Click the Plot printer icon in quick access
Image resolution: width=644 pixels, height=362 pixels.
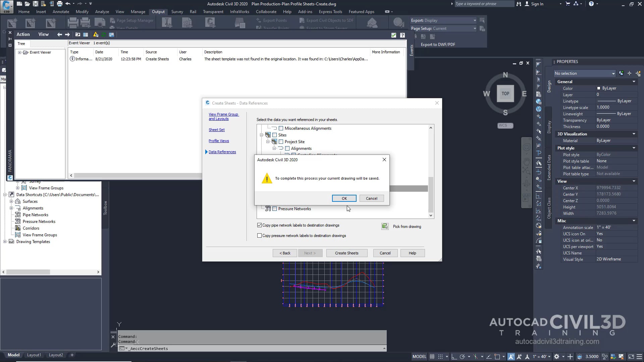[x=59, y=4]
